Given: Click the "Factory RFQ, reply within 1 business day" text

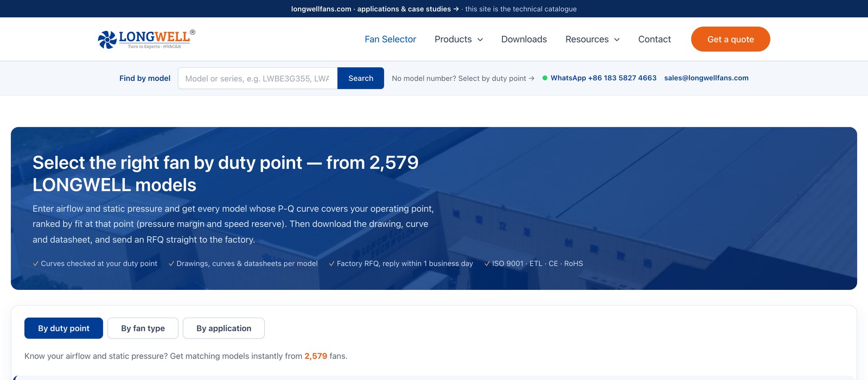Looking at the screenshot, I should pos(405,263).
